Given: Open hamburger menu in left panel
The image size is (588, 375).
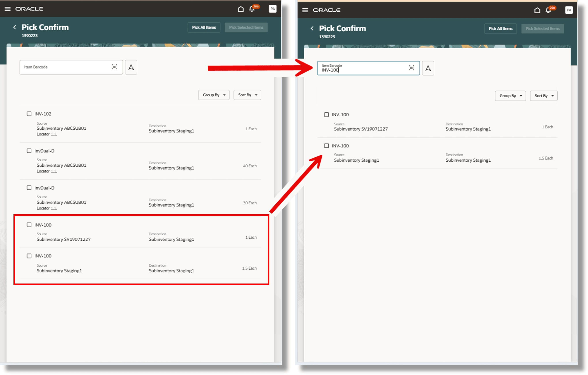Looking at the screenshot, I should pos(8,9).
